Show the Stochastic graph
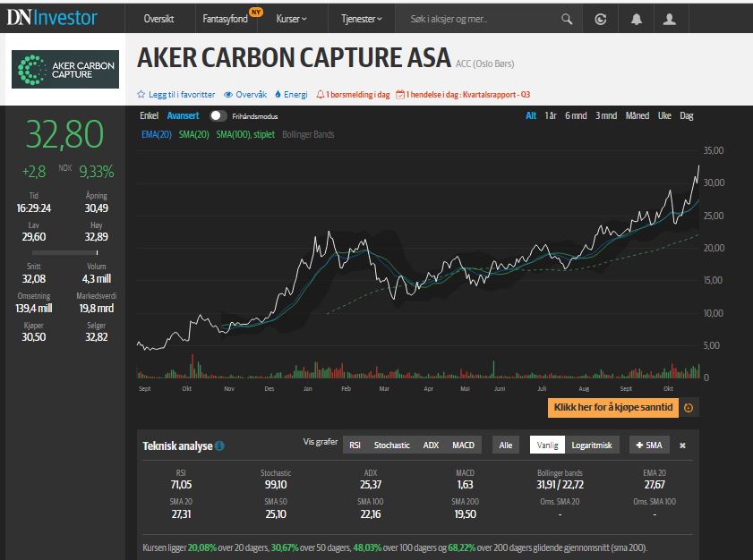 (392, 445)
